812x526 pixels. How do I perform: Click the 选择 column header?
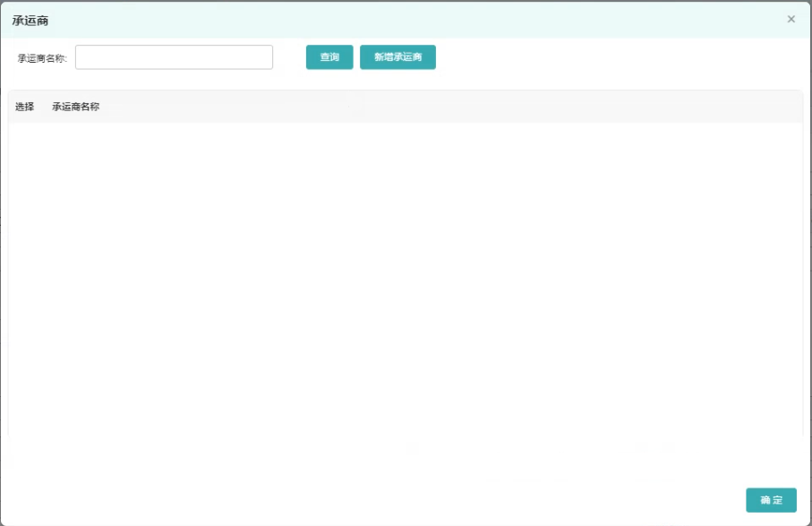24,107
